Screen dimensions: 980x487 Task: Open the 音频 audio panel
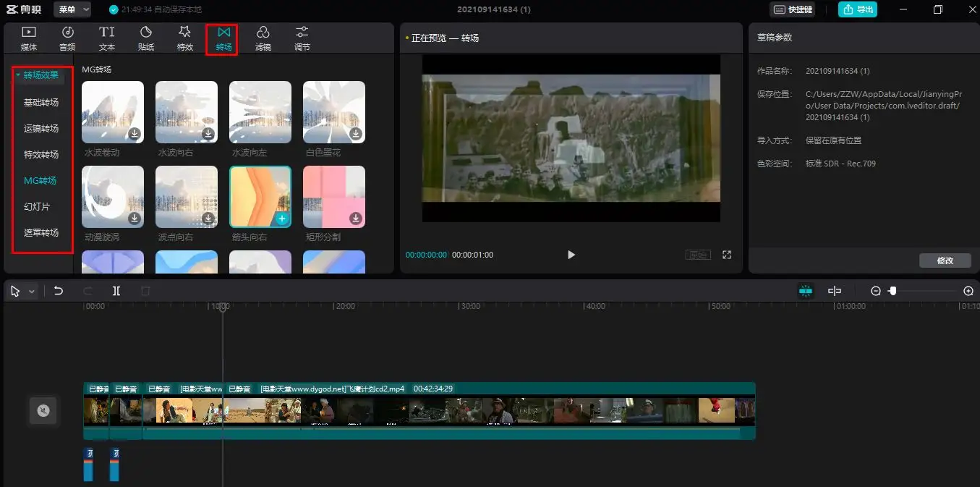tap(67, 38)
